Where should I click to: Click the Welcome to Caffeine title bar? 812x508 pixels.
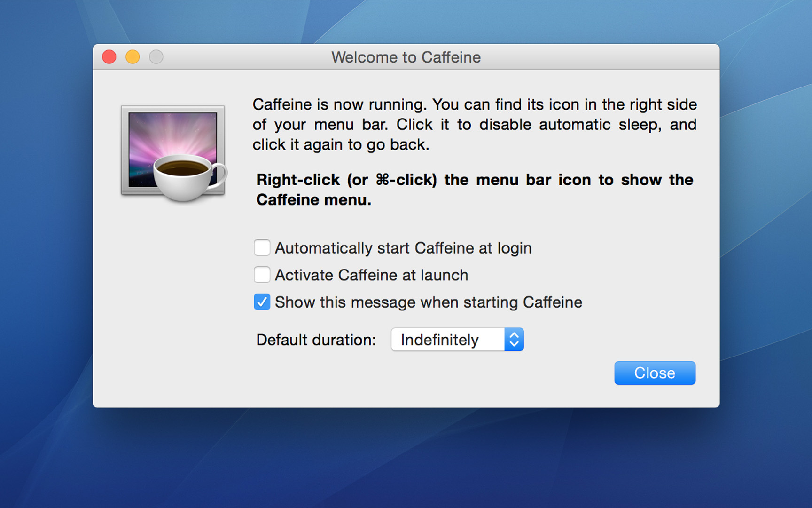pyautogui.click(x=406, y=57)
